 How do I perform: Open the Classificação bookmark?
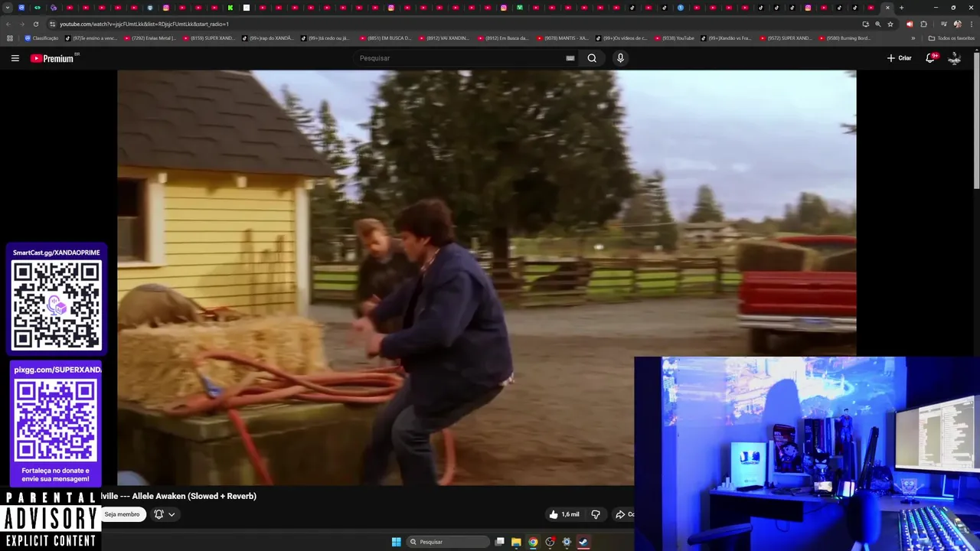click(41, 38)
